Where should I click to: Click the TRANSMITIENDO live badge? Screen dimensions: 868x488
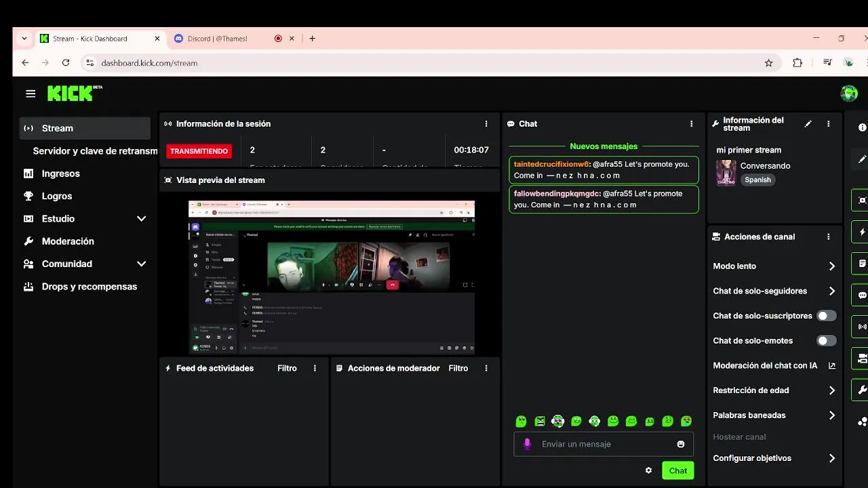tap(199, 151)
